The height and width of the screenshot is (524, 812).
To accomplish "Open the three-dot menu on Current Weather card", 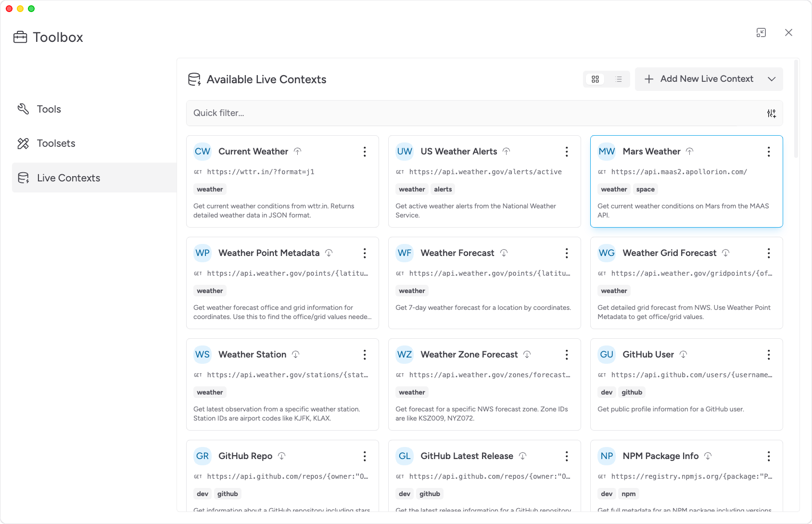I will [x=365, y=152].
